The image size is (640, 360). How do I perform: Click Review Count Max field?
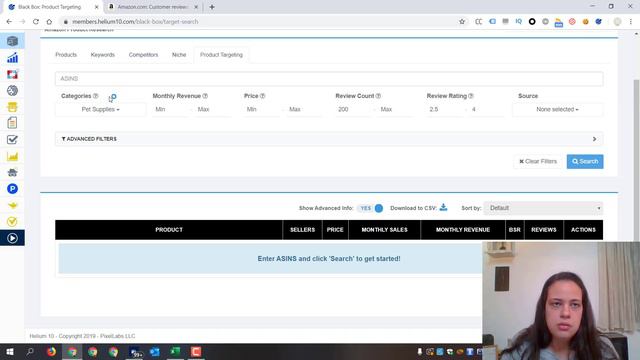[x=396, y=109]
